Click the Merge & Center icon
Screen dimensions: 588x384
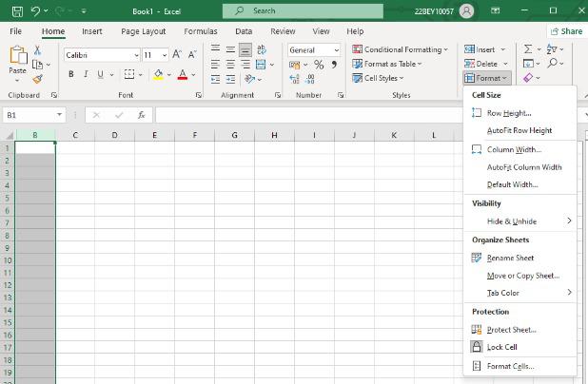tap(261, 65)
